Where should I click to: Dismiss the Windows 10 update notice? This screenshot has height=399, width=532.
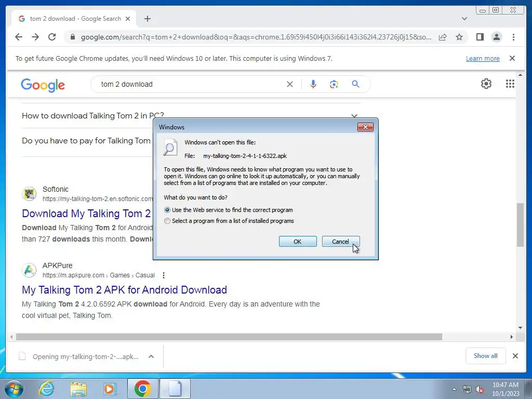(512, 58)
